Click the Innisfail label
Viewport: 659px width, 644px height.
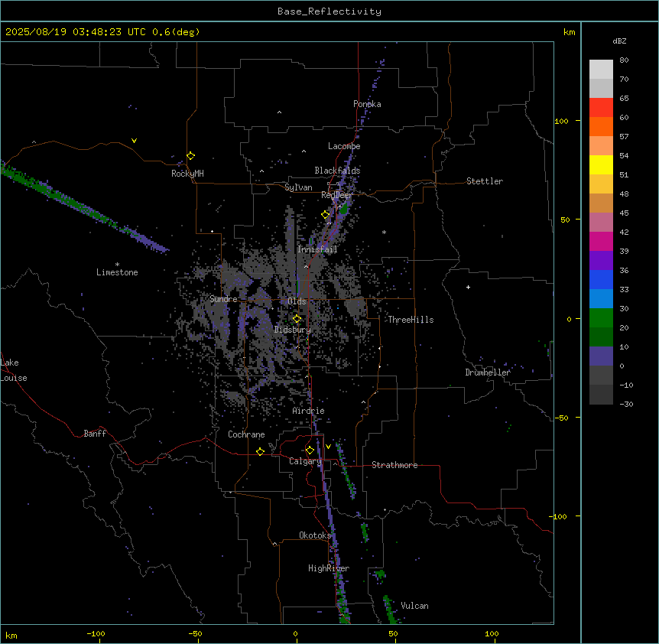(x=317, y=249)
